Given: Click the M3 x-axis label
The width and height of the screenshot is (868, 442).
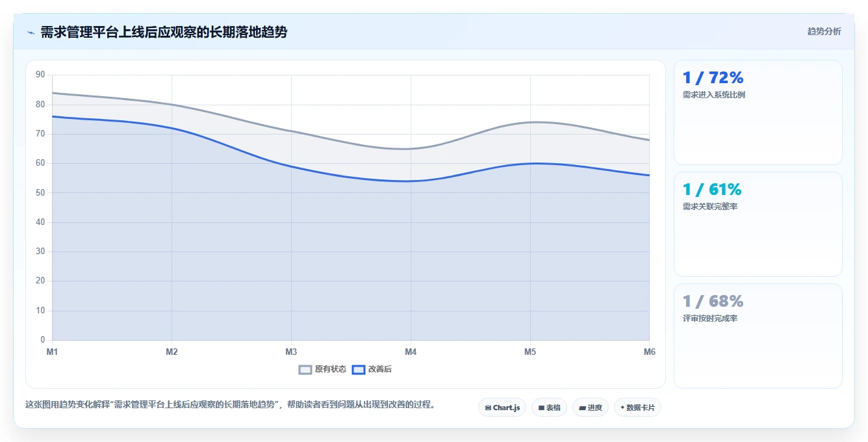Looking at the screenshot, I should (291, 352).
